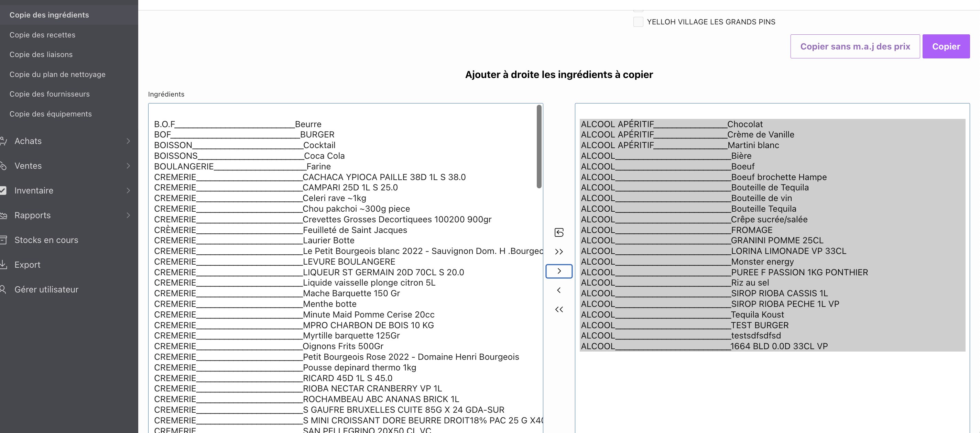The image size is (980, 433).
Task: Expand the Ventes submenu arrow
Action: point(128,166)
